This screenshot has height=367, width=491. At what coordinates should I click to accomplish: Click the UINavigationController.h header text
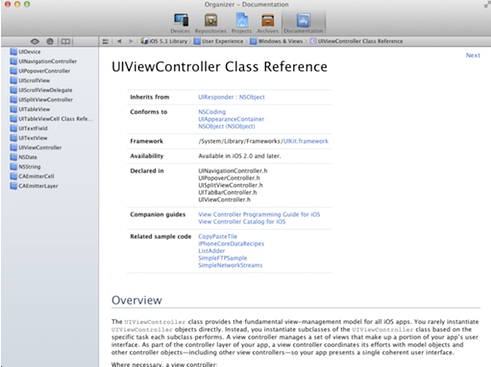(x=233, y=171)
